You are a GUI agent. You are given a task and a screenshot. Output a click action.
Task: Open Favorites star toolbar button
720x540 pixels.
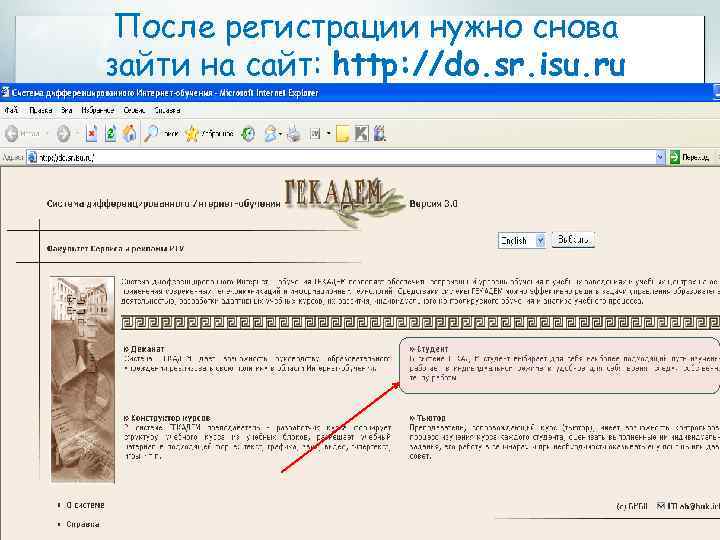point(209,134)
